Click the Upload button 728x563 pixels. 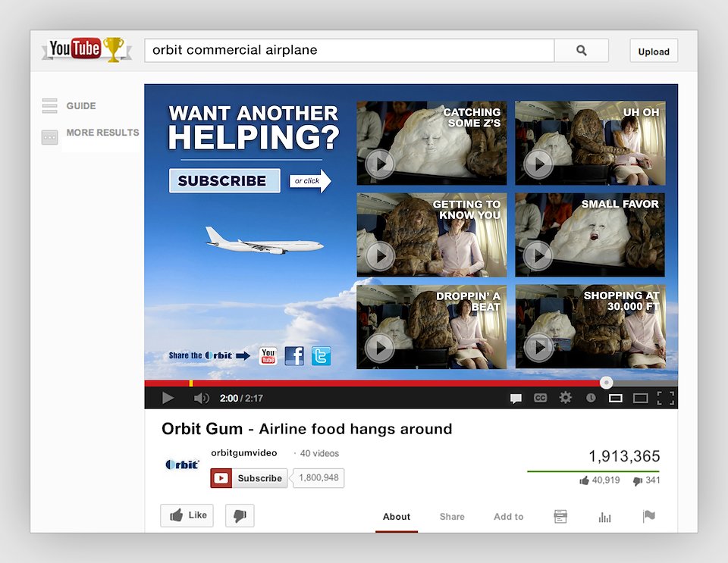pyautogui.click(x=653, y=52)
